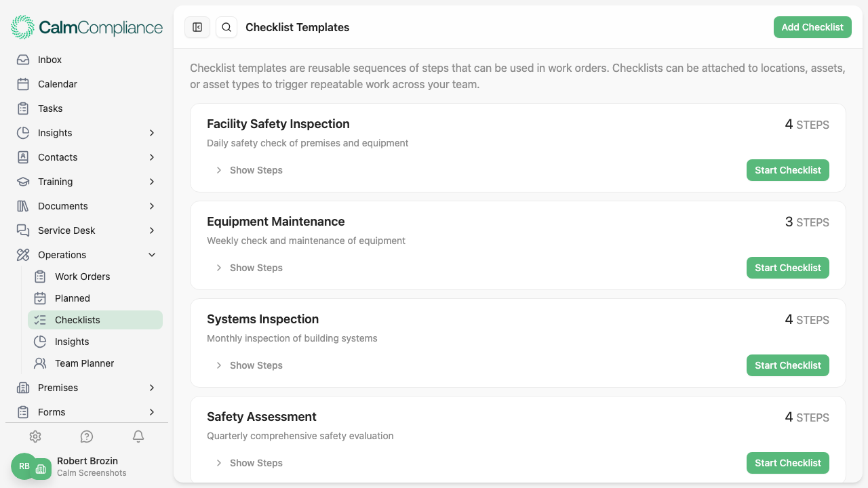Image resolution: width=868 pixels, height=488 pixels.
Task: Click the Equipment Maintenance title
Action: point(276,222)
